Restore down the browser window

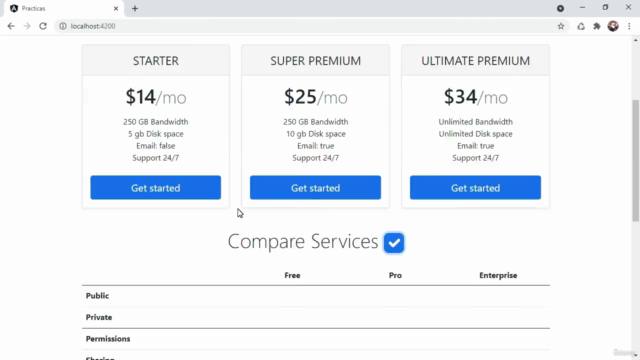point(605,8)
